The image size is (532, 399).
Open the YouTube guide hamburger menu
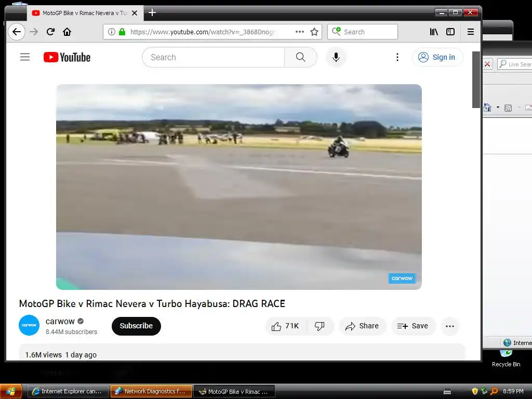(25, 57)
